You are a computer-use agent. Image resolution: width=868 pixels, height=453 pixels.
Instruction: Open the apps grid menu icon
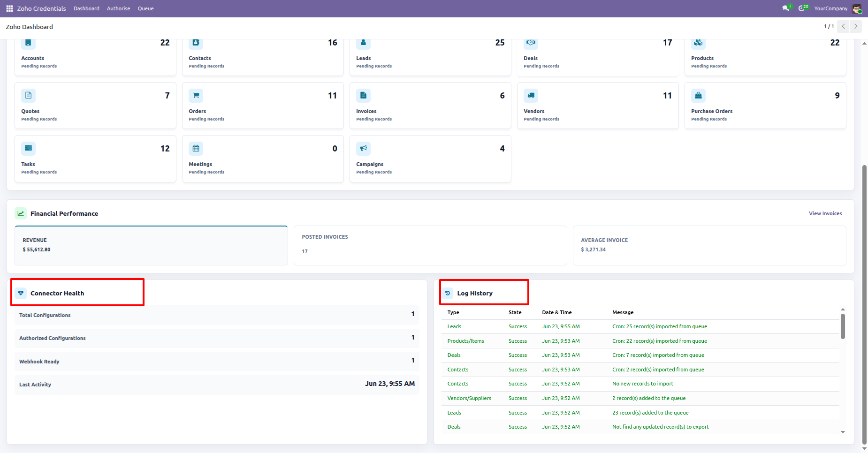[x=9, y=8]
